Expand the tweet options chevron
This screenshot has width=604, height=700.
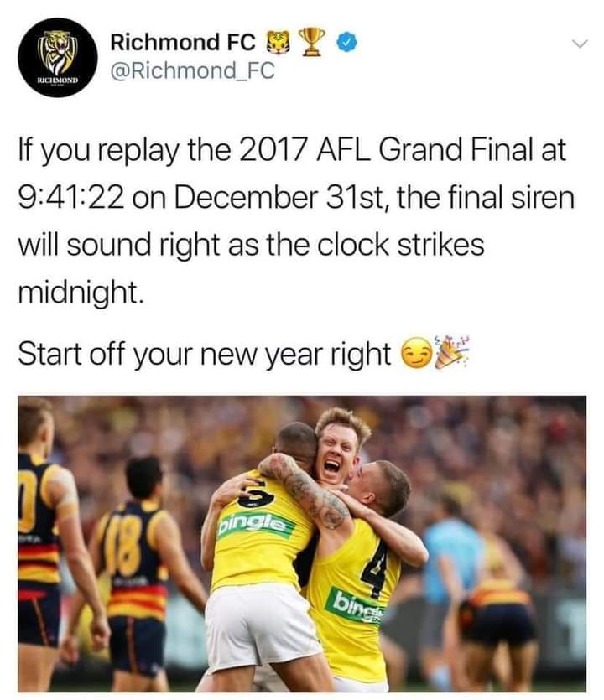tap(580, 44)
